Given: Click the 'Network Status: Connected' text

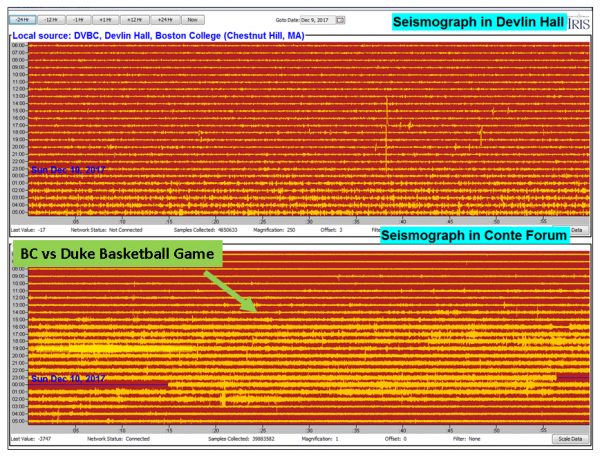Looking at the screenshot, I should [118, 439].
